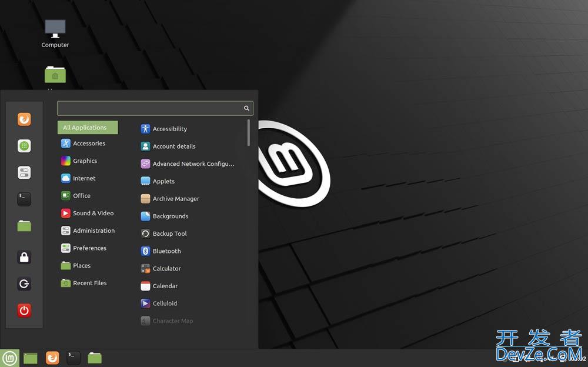Image resolution: width=588 pixels, height=367 pixels.
Task: Open Files from the menu favorites sidebar
Action: (x=24, y=226)
